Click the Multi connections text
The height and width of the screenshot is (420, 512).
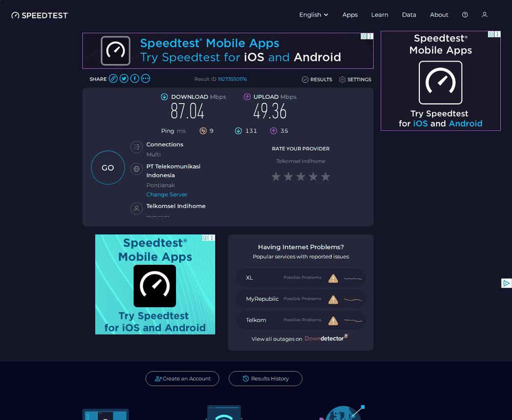pyautogui.click(x=154, y=155)
